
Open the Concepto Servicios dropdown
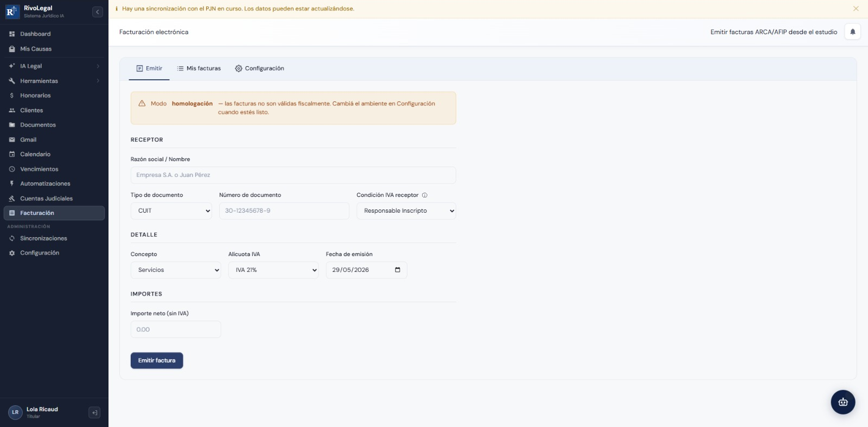(176, 270)
